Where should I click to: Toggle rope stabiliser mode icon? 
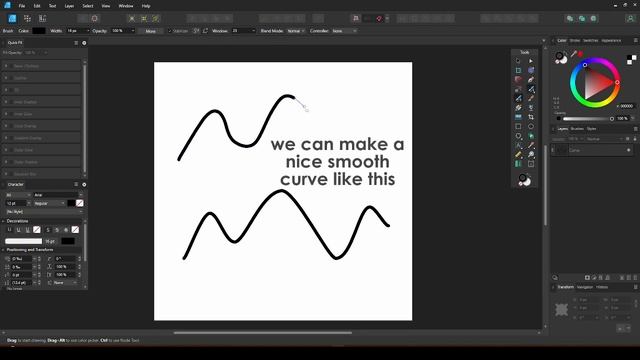pyautogui.click(x=196, y=31)
